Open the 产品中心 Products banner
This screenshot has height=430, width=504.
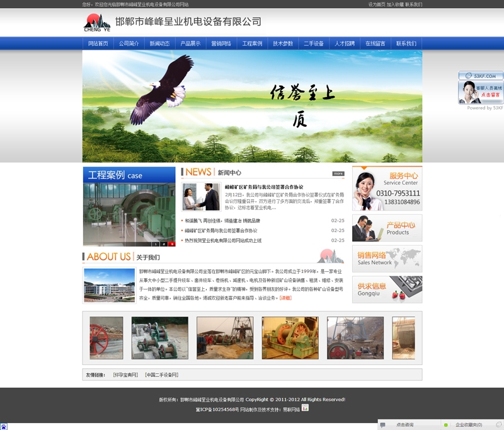point(387,228)
